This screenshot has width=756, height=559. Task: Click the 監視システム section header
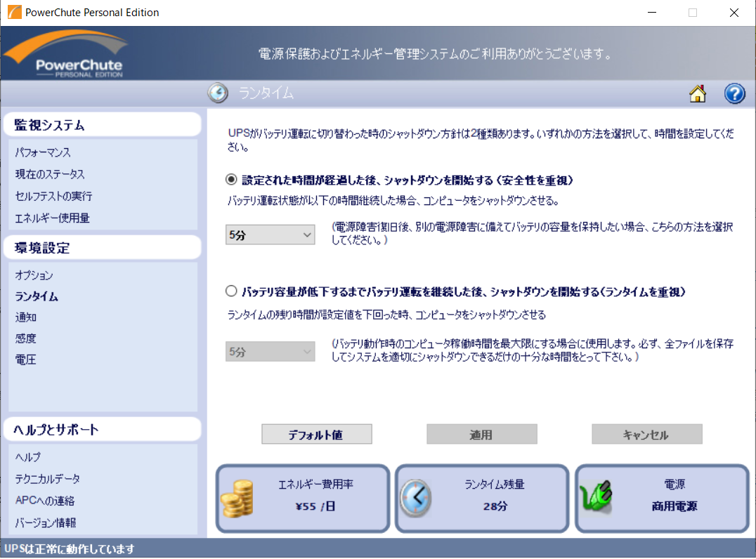pyautogui.click(x=102, y=125)
